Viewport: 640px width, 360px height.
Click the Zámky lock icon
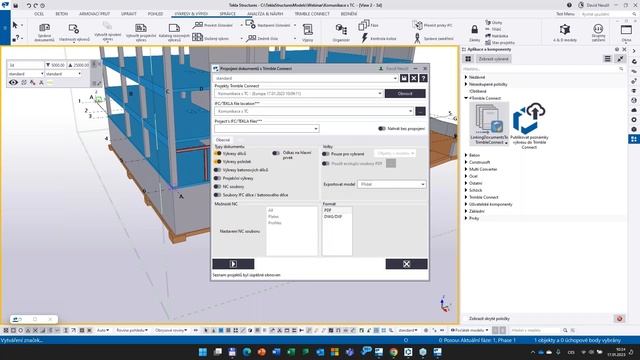[x=474, y=30]
